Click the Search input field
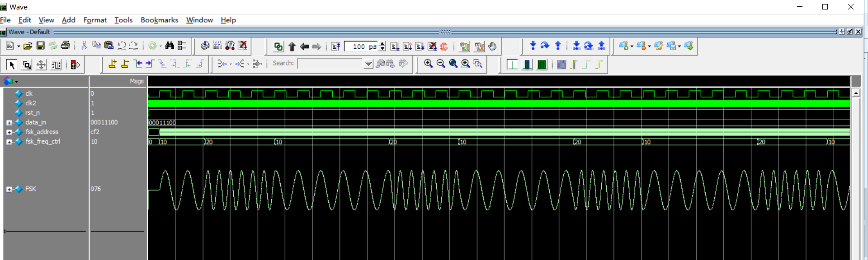Image resolution: width=868 pixels, height=260 pixels. [x=330, y=64]
